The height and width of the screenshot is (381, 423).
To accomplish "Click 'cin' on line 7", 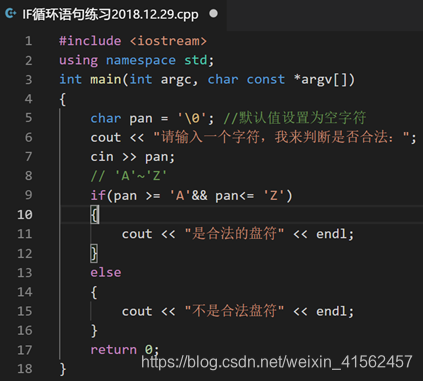I will [102, 157].
